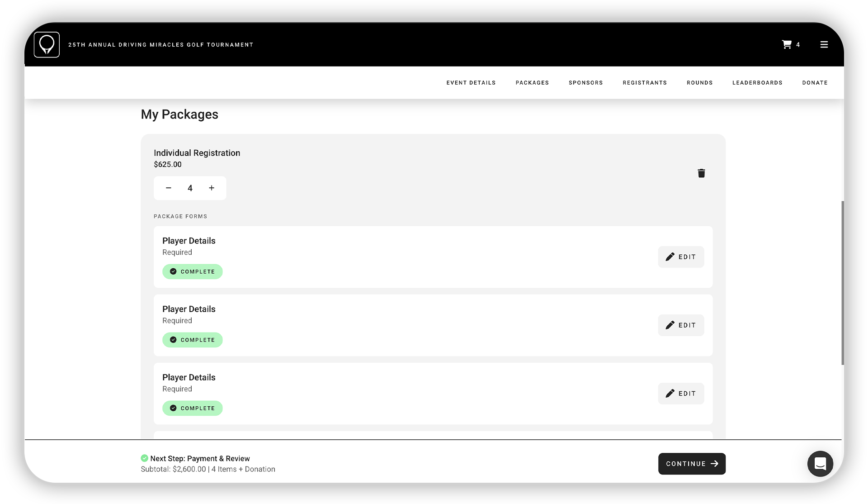This screenshot has width=868, height=504.
Task: Click the Complete status badge on third form
Action: tap(192, 408)
